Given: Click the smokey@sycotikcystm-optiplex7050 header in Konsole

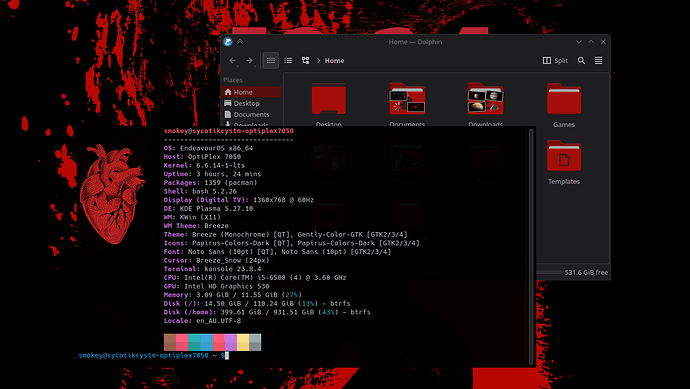Looking at the screenshot, I should (228, 131).
